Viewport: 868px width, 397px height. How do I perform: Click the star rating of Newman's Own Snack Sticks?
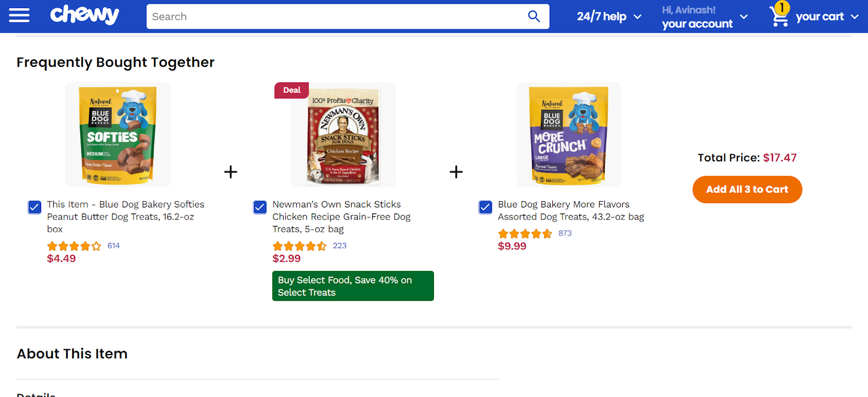(299, 246)
